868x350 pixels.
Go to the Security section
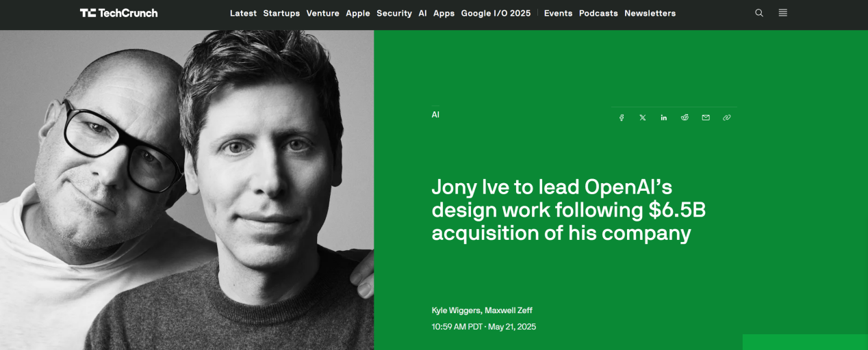(x=394, y=13)
